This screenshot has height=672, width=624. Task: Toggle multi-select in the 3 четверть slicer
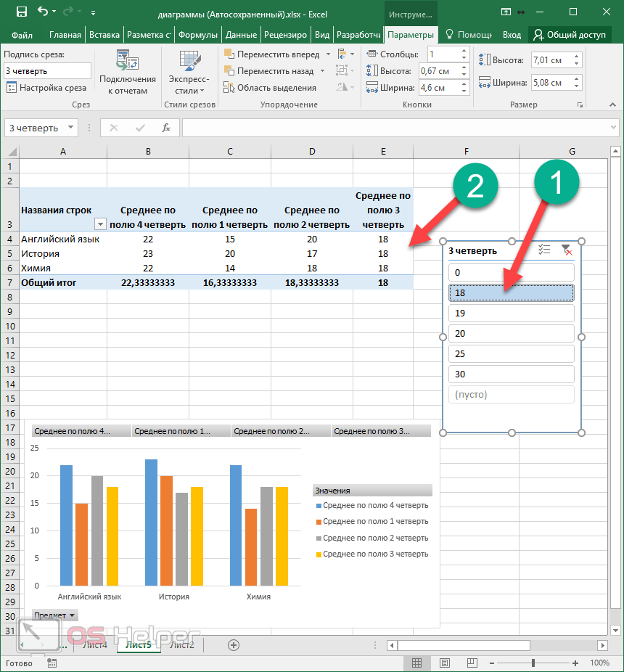point(545,250)
